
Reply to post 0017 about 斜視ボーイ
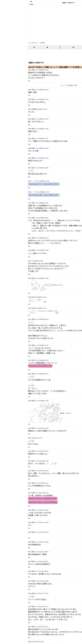click(29, 274)
